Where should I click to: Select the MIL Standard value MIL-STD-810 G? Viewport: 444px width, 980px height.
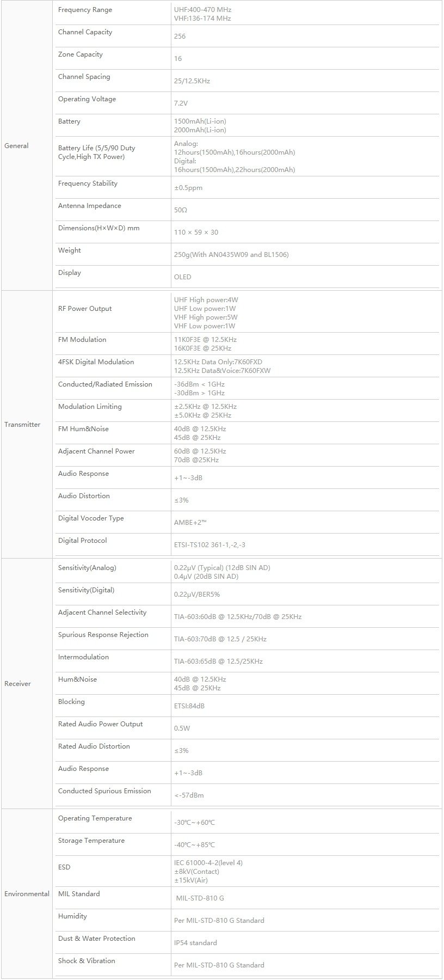[x=200, y=898]
